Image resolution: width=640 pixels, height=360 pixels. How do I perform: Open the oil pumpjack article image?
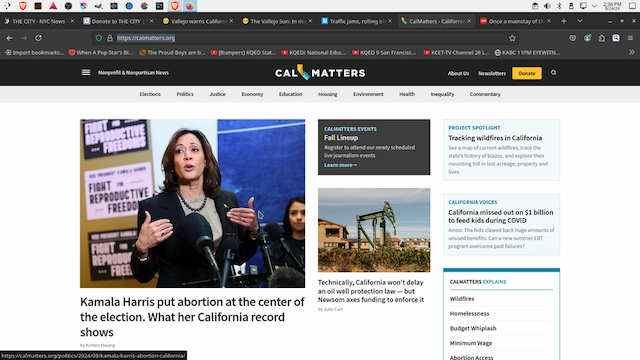click(x=374, y=230)
